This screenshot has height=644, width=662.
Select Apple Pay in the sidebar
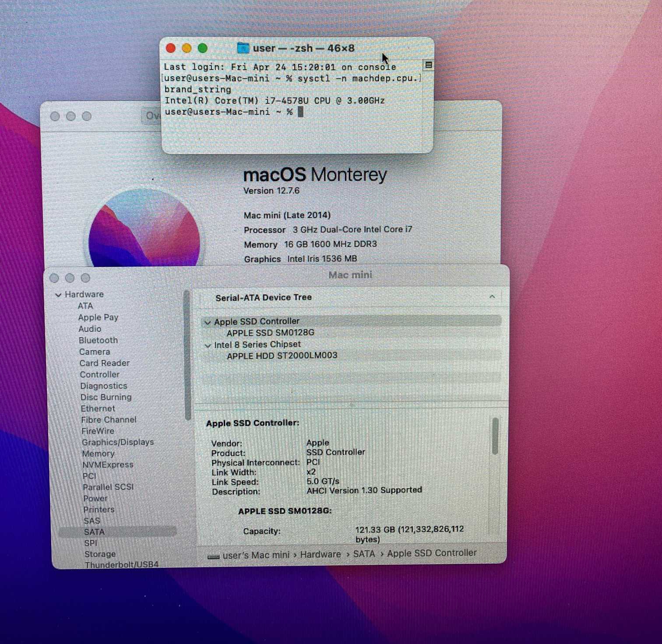(x=98, y=317)
